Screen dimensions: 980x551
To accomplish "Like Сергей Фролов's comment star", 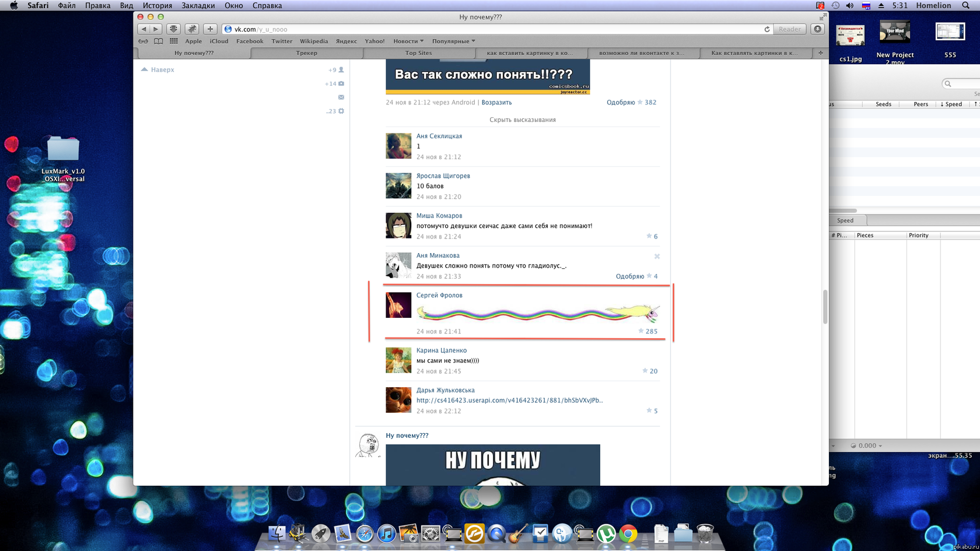I will [641, 331].
